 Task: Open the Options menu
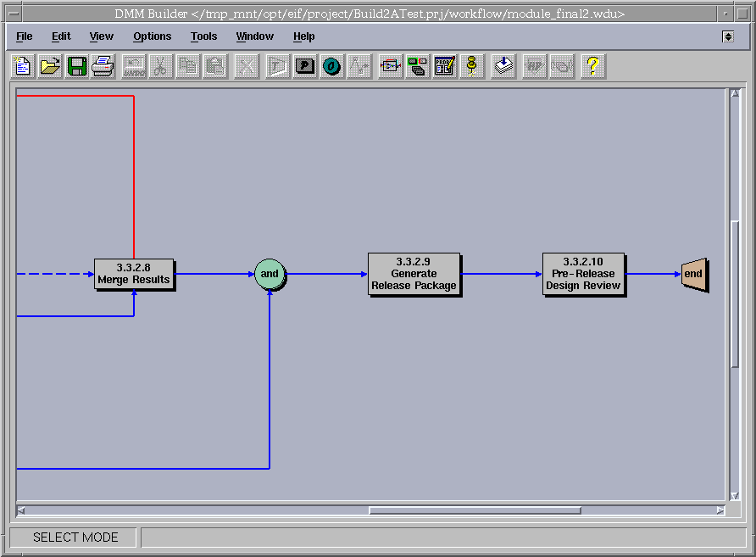pyautogui.click(x=152, y=36)
